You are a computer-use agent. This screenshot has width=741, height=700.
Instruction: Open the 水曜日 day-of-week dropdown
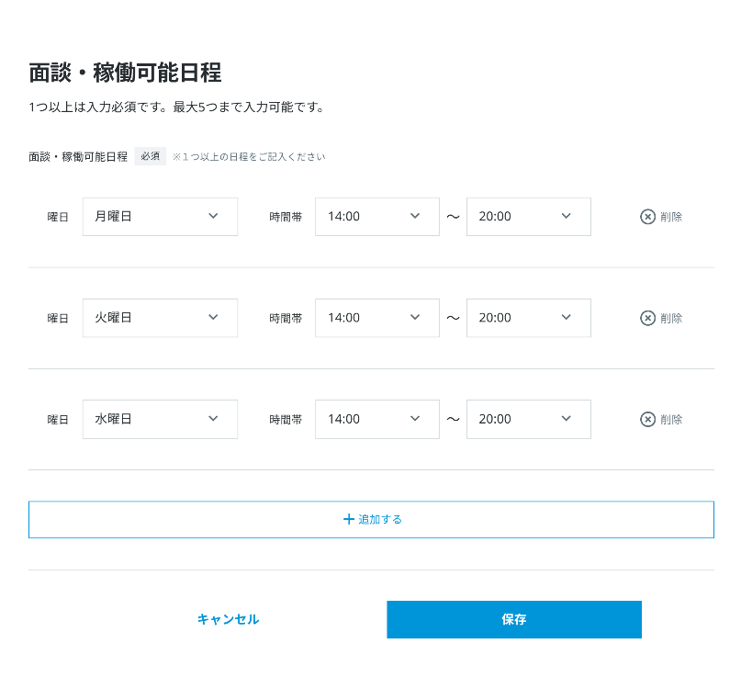pos(160,419)
